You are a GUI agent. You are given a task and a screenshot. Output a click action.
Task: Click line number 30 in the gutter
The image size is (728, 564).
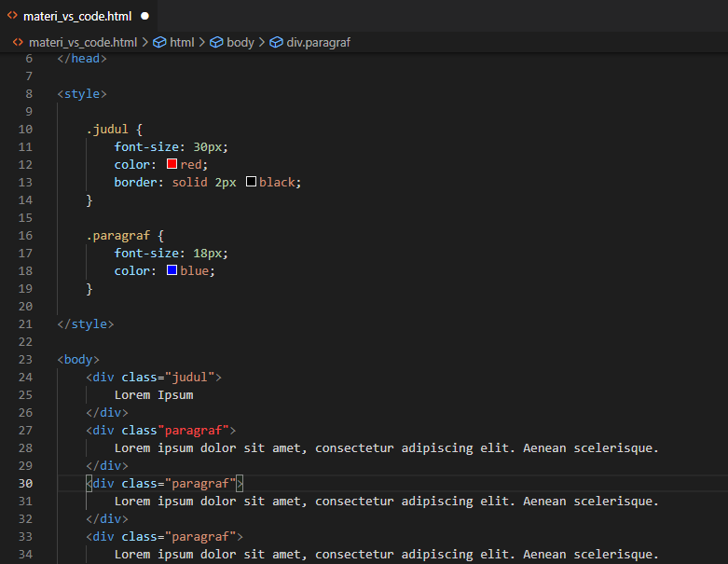tap(25, 484)
